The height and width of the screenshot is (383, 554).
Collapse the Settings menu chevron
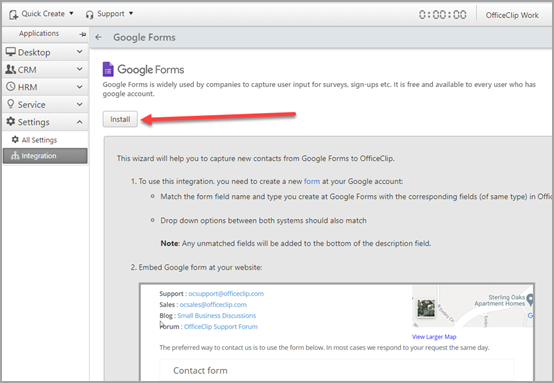point(79,122)
